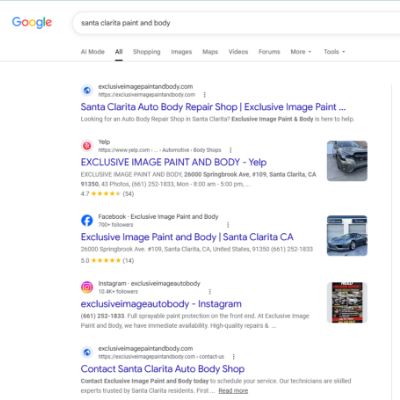Open the Images tab
The height and width of the screenshot is (400, 400).
coord(181,52)
